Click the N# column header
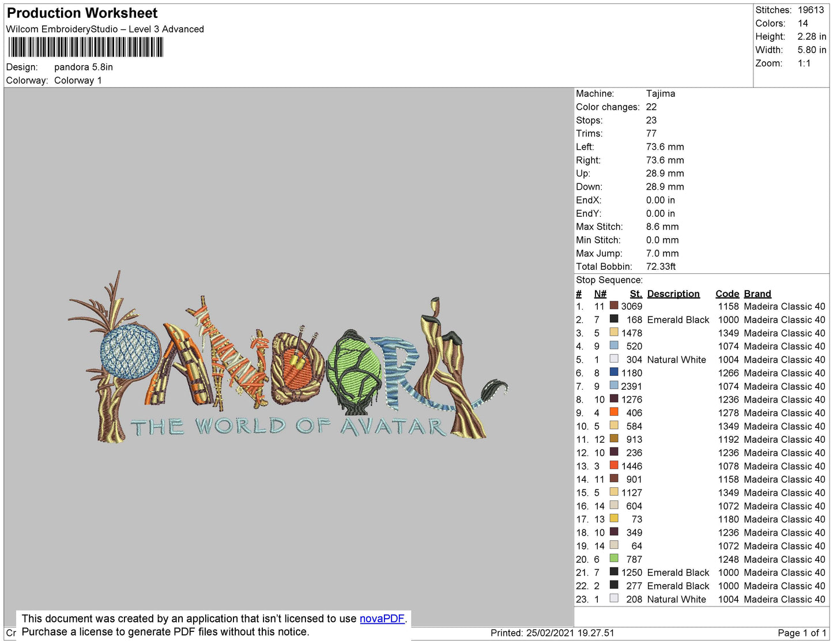The height and width of the screenshot is (644, 833). [x=600, y=293]
